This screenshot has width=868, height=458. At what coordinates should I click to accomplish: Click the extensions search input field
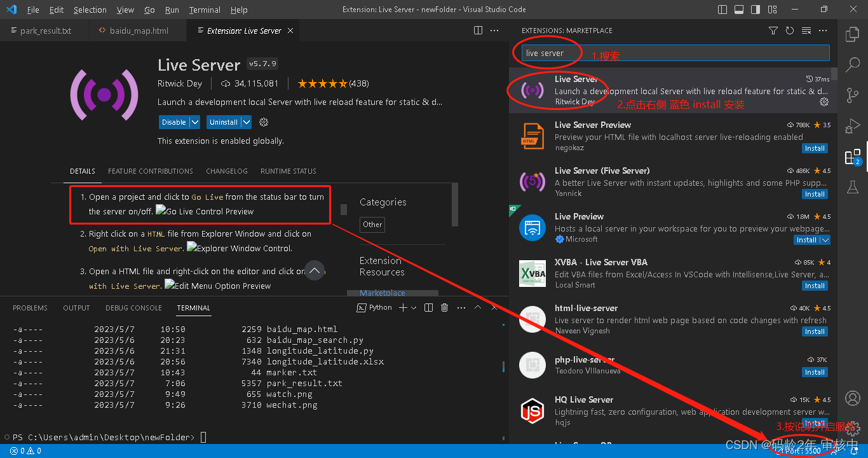point(675,53)
